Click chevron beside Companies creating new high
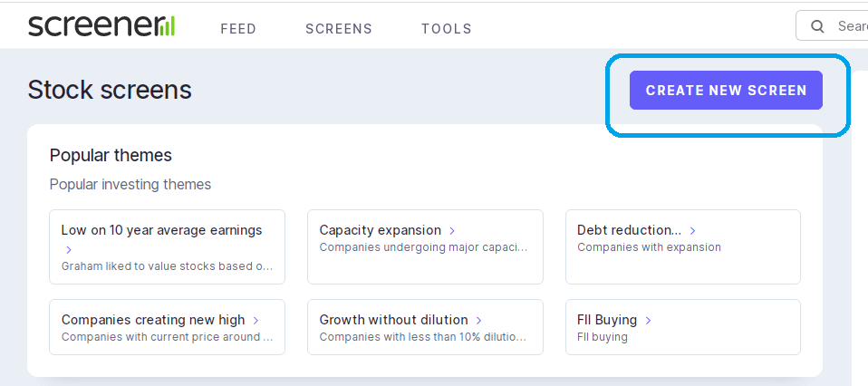The height and width of the screenshot is (386, 868). (x=256, y=320)
